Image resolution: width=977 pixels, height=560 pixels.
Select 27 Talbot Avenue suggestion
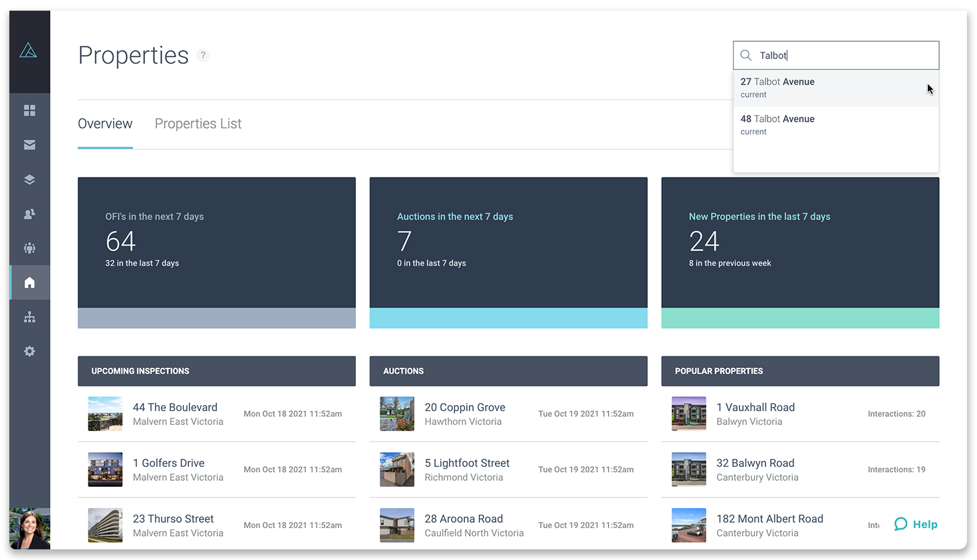coord(836,88)
